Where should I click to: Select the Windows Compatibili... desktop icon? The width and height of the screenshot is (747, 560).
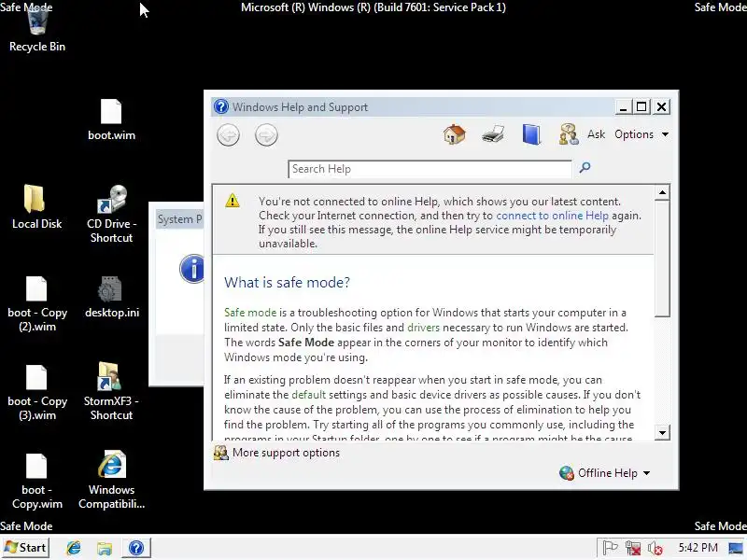pos(111,480)
